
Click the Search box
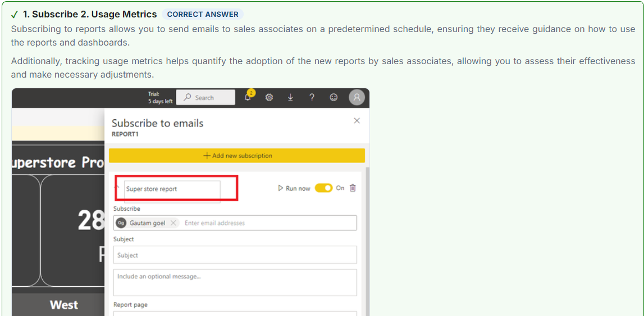coord(205,97)
